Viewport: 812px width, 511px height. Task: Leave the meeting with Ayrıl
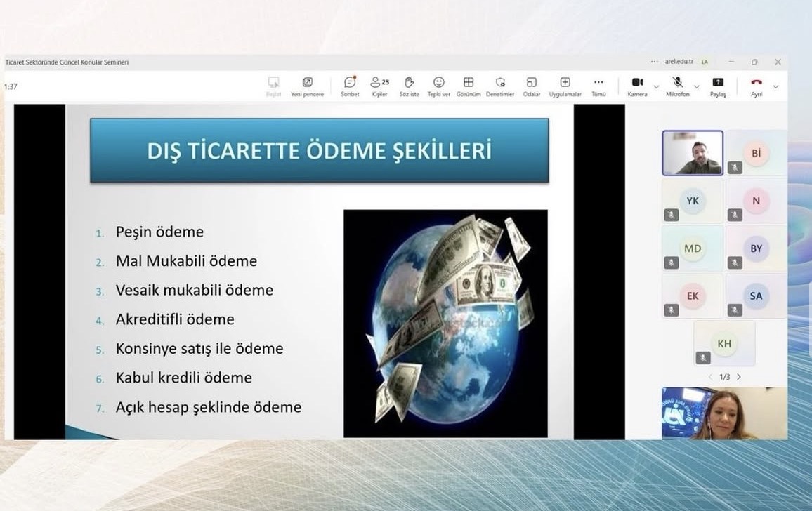pyautogui.click(x=756, y=86)
